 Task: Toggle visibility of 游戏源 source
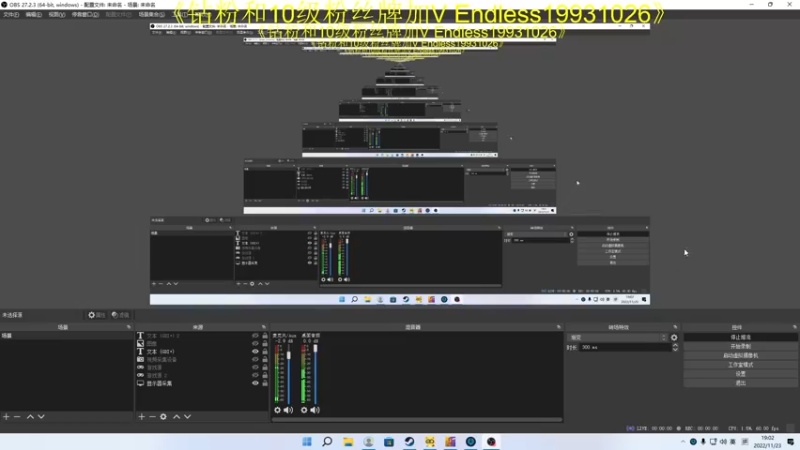tap(255, 367)
